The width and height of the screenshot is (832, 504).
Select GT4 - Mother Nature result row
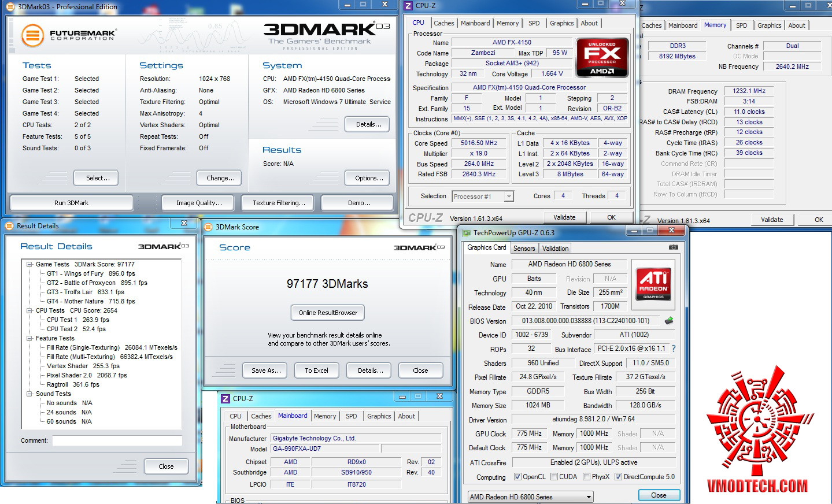91,301
